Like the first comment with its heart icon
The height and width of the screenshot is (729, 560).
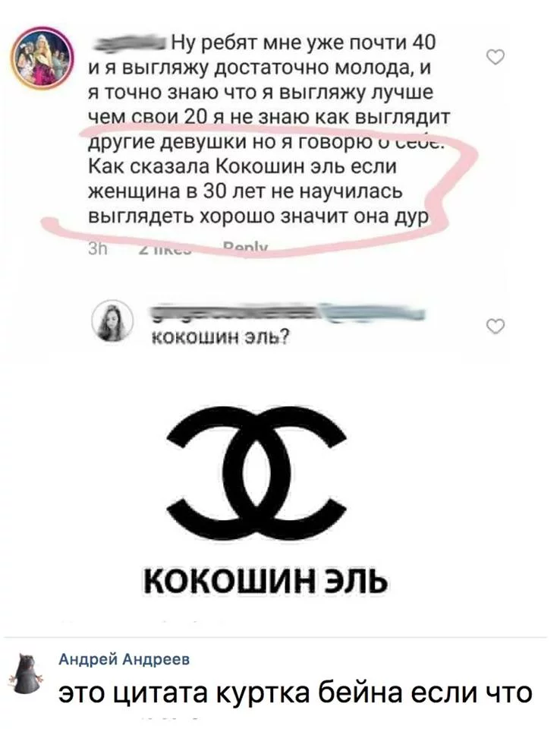[x=496, y=57]
